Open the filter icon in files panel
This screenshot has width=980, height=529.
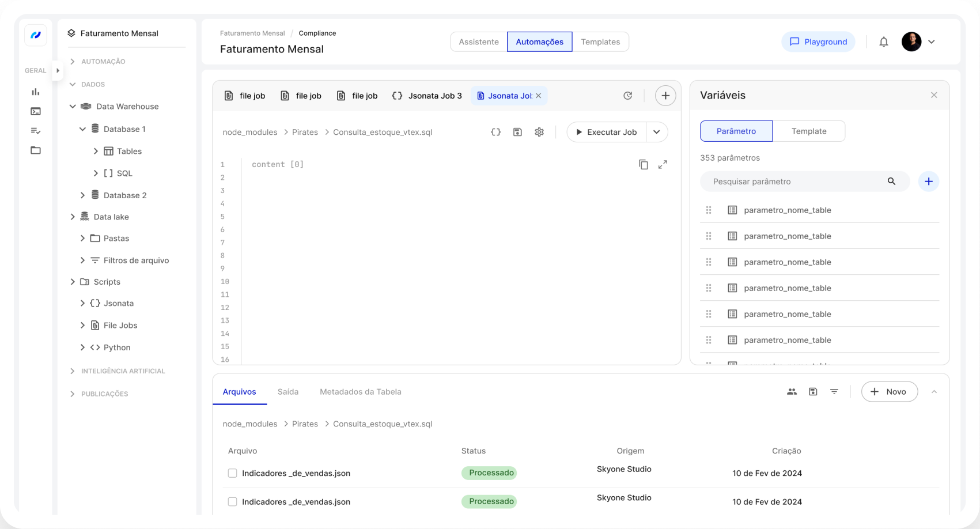(834, 392)
